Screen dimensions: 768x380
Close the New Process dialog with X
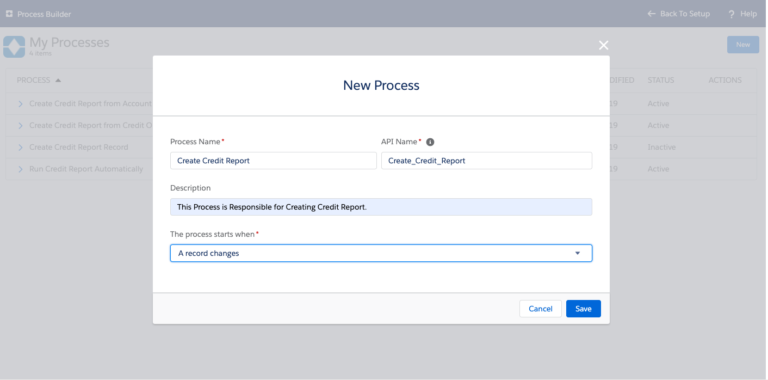[x=603, y=45]
